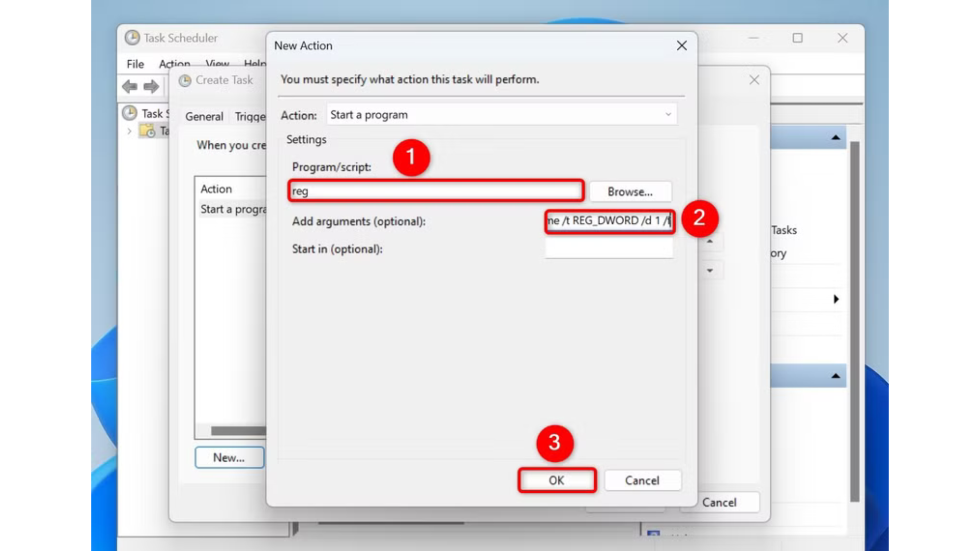Click the forward navigation arrow
Screen dimensions: 980x551
point(151,86)
